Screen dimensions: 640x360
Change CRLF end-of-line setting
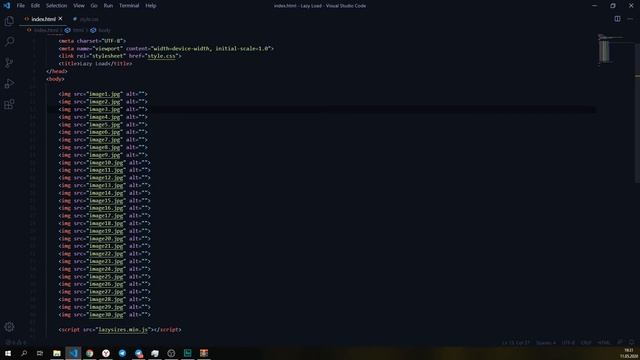pyautogui.click(x=586, y=342)
